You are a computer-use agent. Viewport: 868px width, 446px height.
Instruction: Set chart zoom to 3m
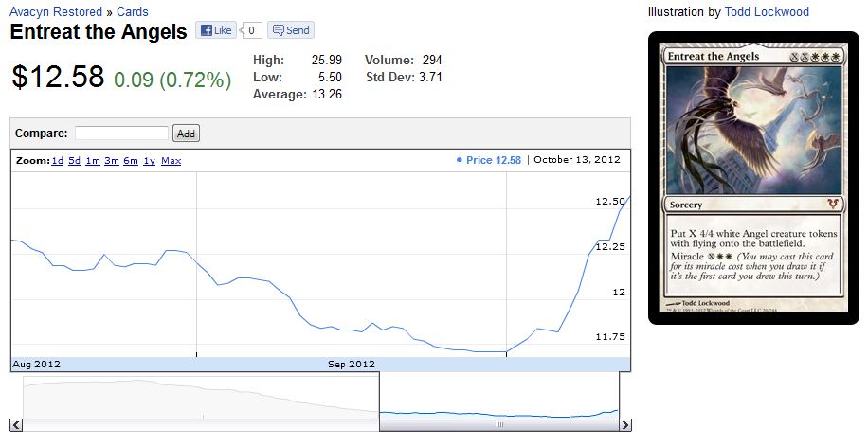pos(111,161)
